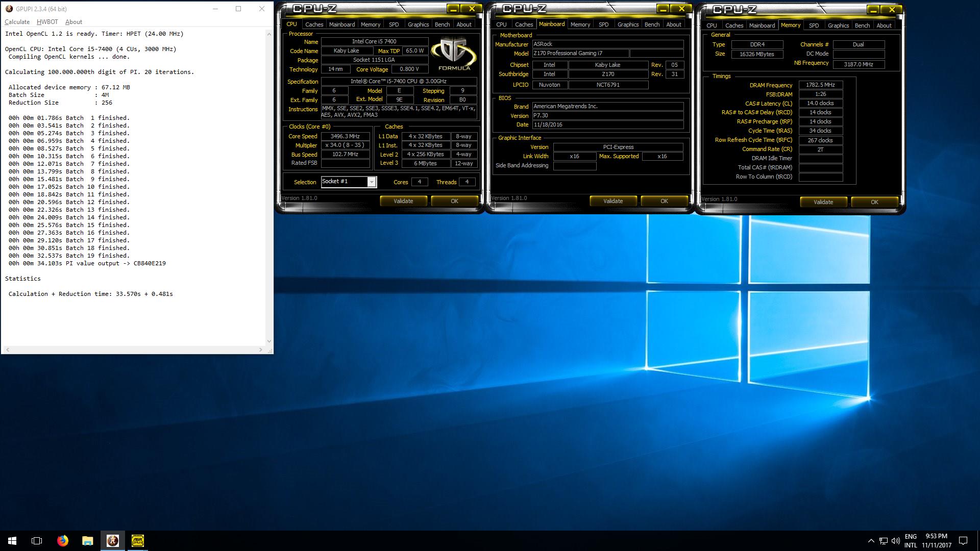This screenshot has height=551, width=980.
Task: Select GPUPI taskbar icon
Action: click(x=112, y=541)
